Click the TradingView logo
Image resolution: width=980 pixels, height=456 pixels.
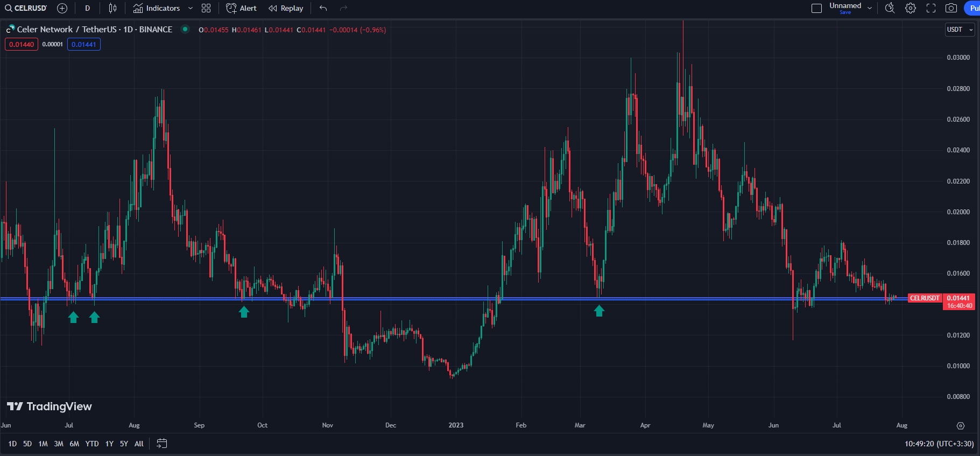click(49, 406)
